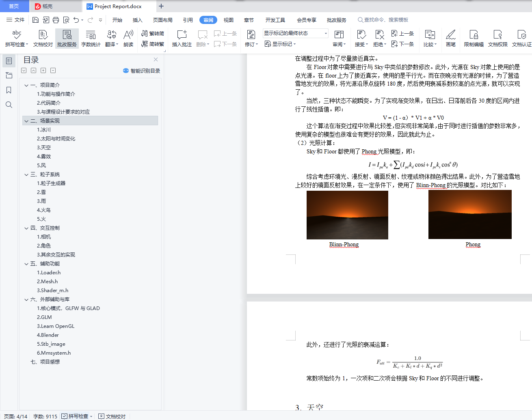
Task: Click the undo arrow icon
Action: [76, 20]
